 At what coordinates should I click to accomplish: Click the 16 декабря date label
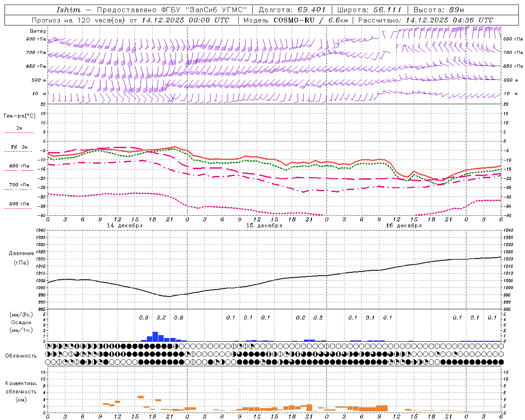click(x=404, y=226)
